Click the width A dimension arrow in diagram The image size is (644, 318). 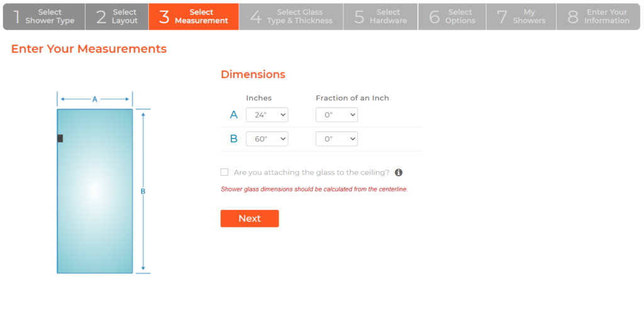[95, 99]
